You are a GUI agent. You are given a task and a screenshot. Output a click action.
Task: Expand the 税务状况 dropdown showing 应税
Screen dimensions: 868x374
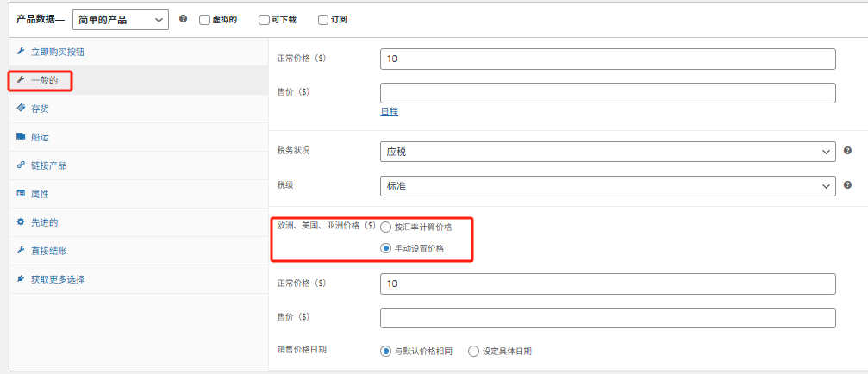(x=607, y=152)
